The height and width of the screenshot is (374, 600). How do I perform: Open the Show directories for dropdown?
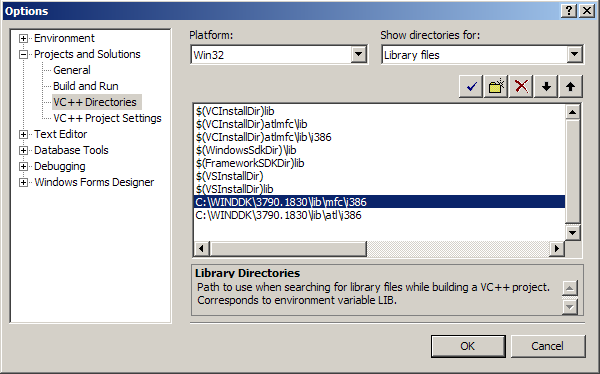click(574, 55)
